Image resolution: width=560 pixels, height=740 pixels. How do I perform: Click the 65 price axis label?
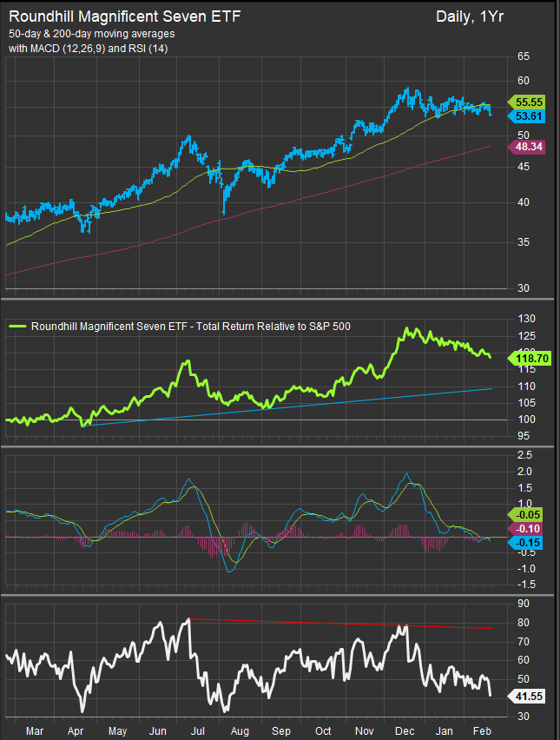coord(524,56)
